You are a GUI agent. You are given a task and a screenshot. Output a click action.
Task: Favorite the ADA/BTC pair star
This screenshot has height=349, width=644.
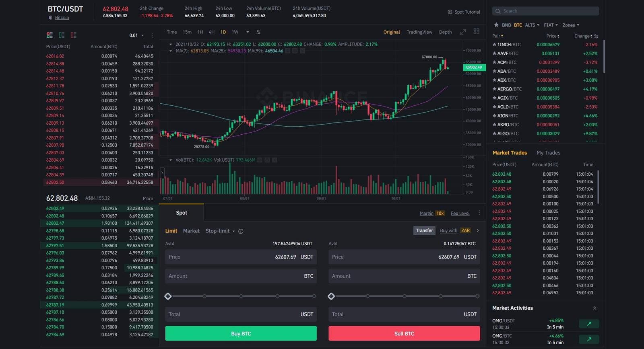494,71
